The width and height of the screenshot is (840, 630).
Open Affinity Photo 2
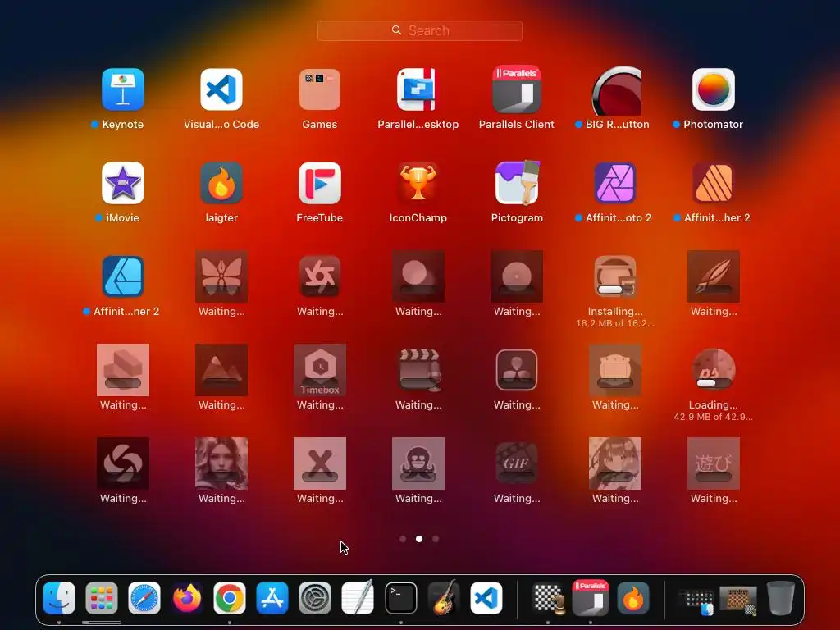click(615, 183)
